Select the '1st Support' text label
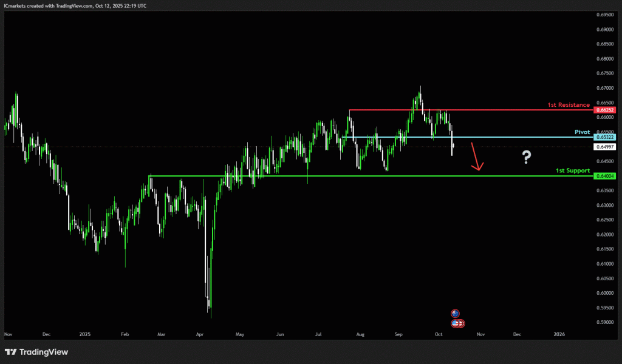The height and width of the screenshot is (364, 622). click(x=573, y=170)
